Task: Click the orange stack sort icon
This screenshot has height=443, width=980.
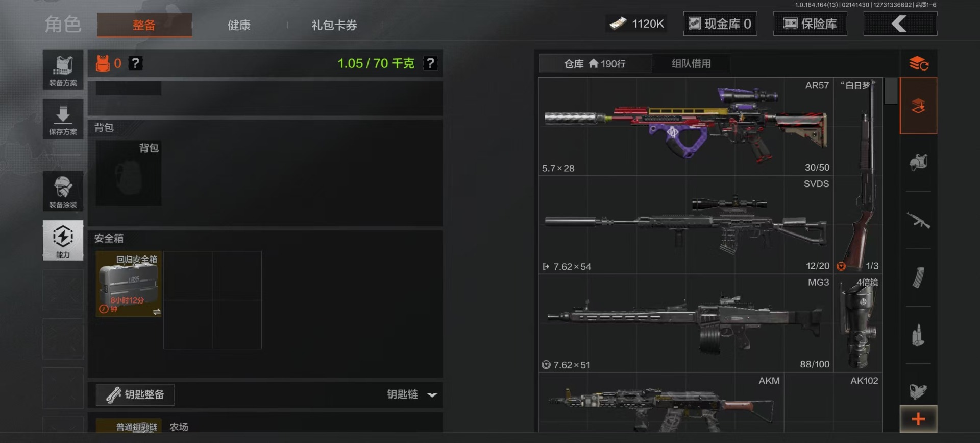Action: coord(918,63)
